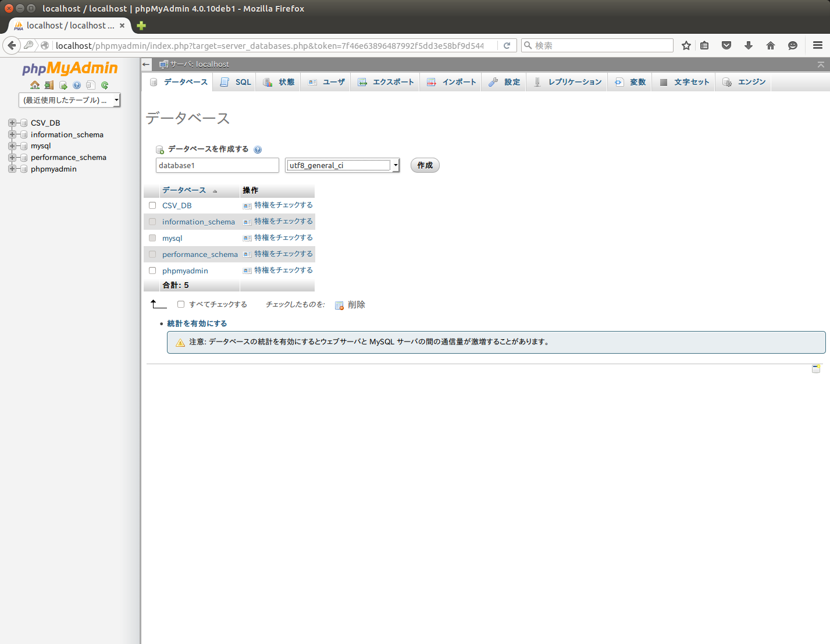
Task: Open the エンジン tab
Action: point(743,82)
